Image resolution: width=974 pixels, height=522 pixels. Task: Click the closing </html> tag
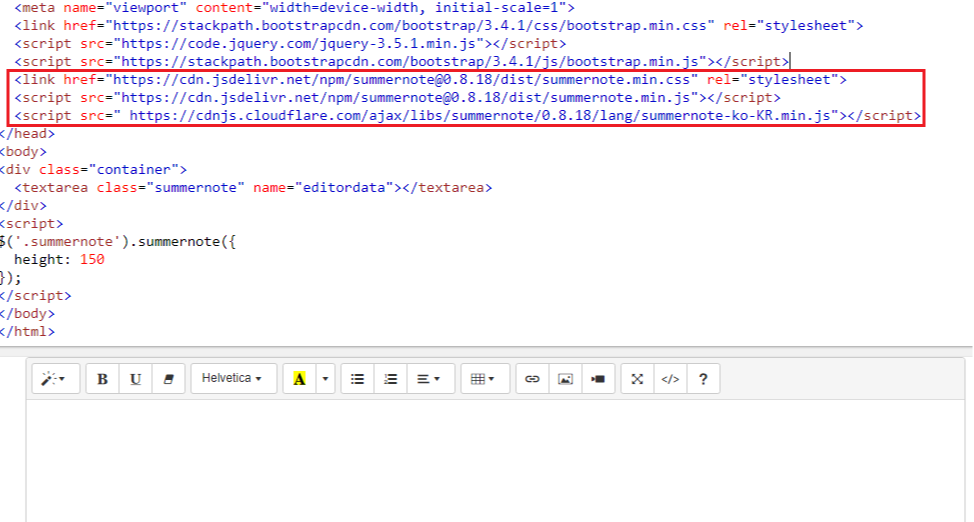tap(27, 332)
